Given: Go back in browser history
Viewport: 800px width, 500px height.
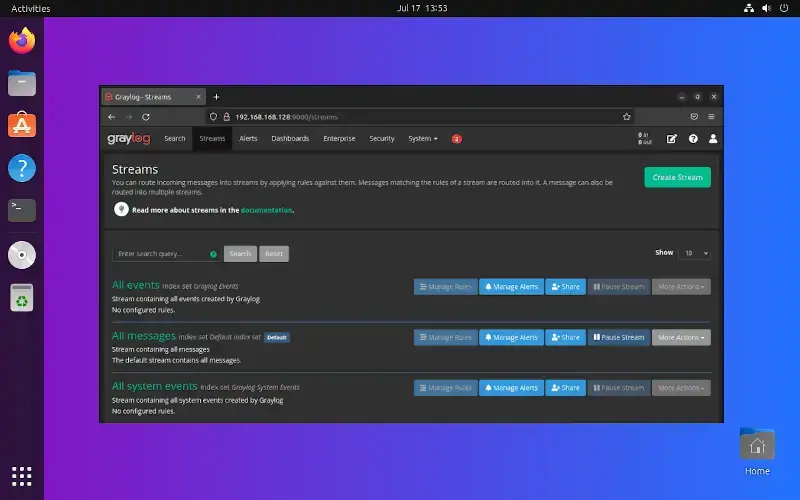Looking at the screenshot, I should pyautogui.click(x=112, y=117).
